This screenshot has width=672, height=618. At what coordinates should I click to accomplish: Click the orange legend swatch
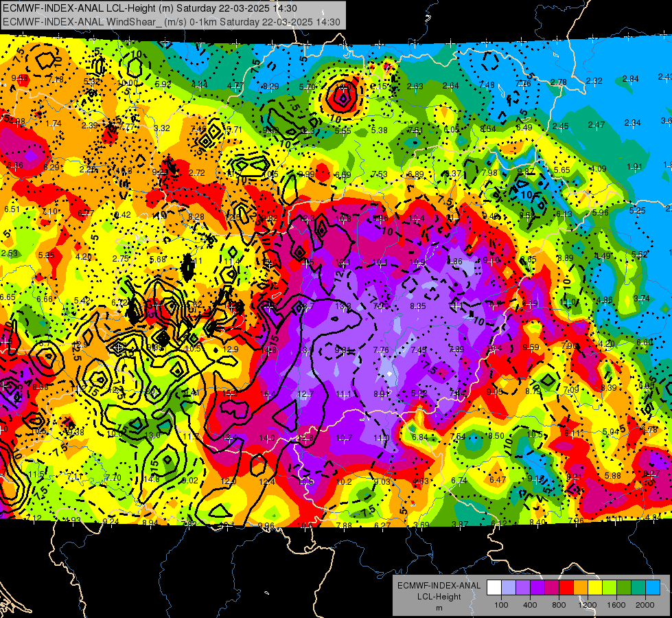click(581, 588)
